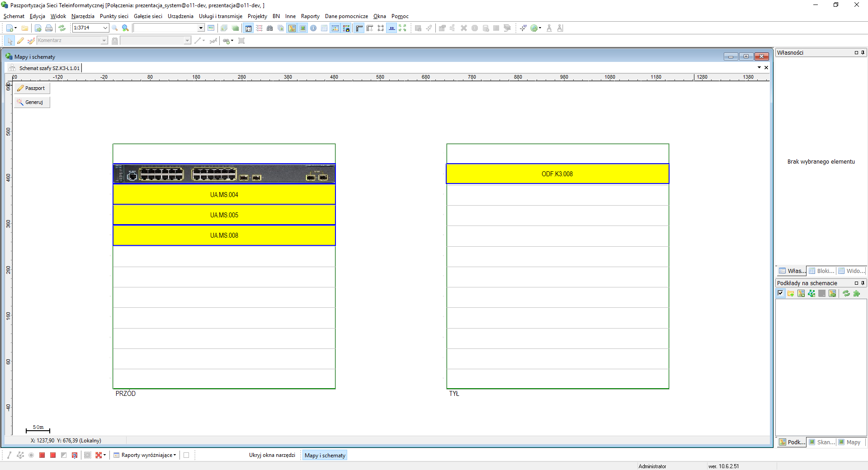The width and height of the screenshot is (868, 470).
Task: Click the print toolbar icon
Action: (x=49, y=28)
